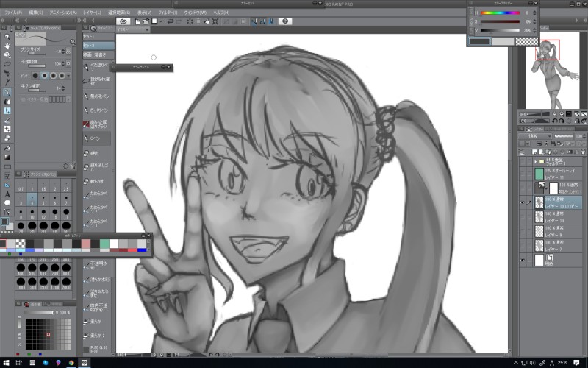Show hidden layer 10

pos(523,217)
